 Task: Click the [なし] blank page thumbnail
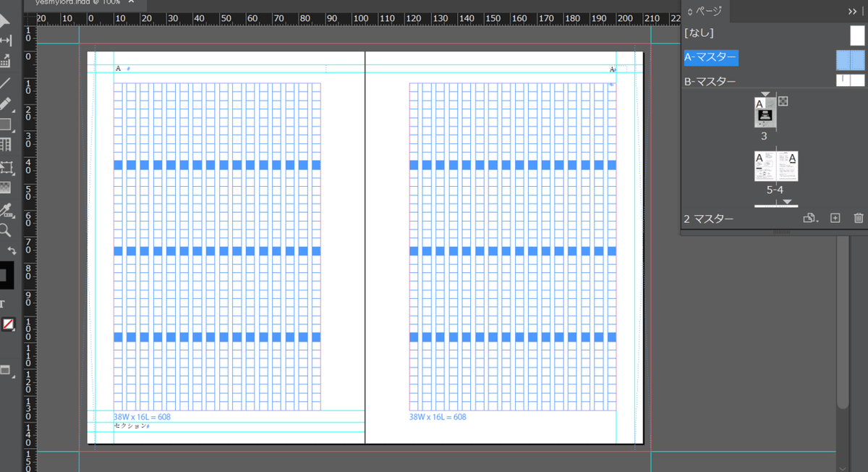point(857,35)
